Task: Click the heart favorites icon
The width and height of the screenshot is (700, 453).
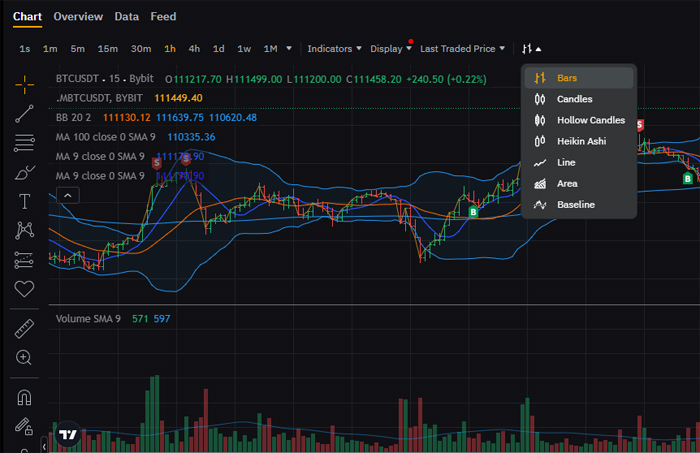Action: coord(24,289)
